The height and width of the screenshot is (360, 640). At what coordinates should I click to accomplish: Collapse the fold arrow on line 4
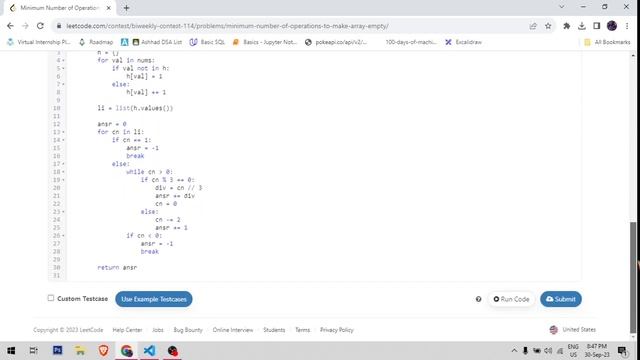point(63,60)
